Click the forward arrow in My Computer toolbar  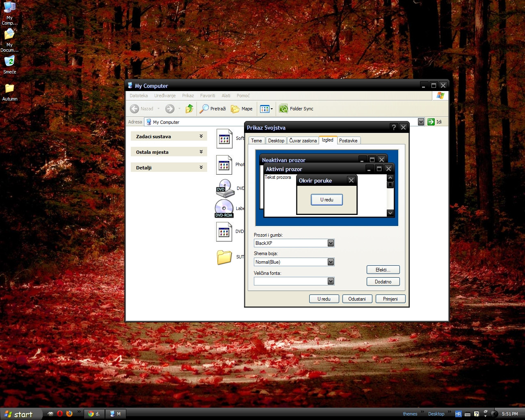(x=170, y=109)
